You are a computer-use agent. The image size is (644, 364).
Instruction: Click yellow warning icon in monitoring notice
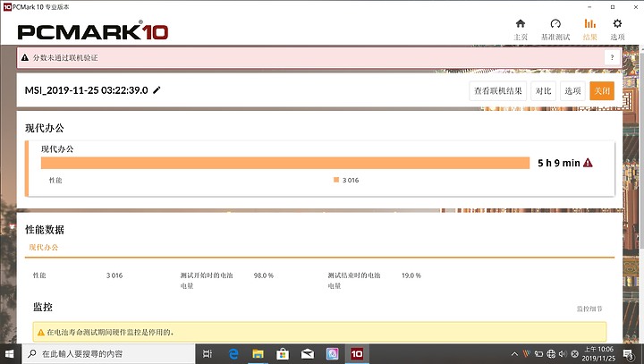pos(40,332)
